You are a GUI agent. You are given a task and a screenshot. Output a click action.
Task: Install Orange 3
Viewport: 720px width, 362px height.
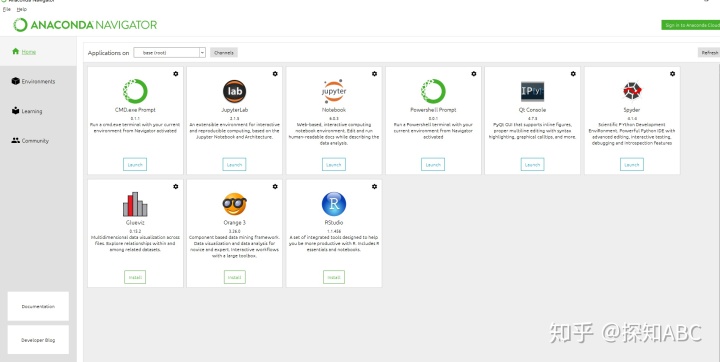(235, 277)
